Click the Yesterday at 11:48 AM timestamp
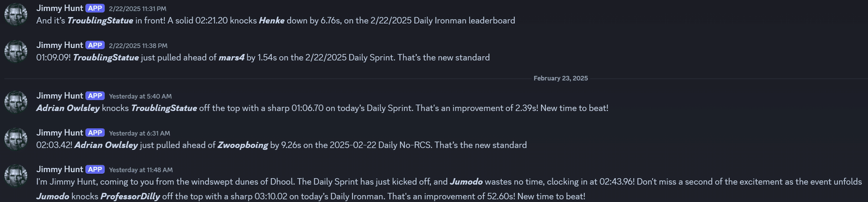Viewport: 868px width, 202px height. [x=141, y=170]
